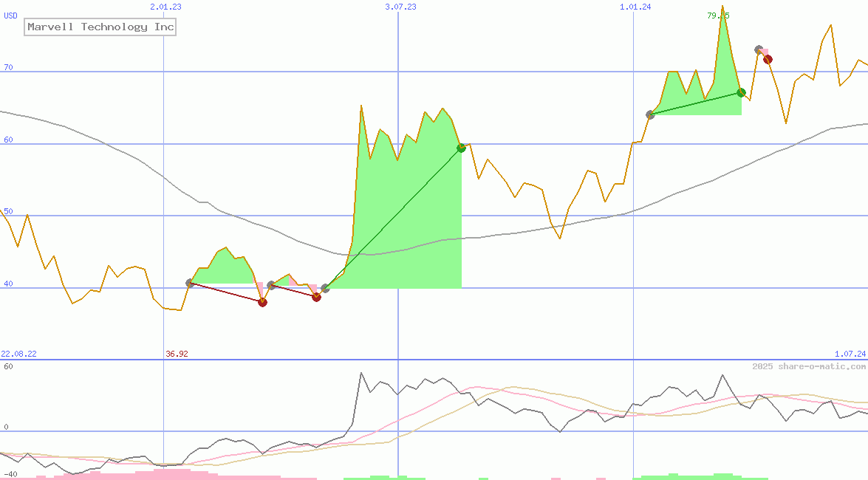
Task: Click the USD currency label
Action: click(x=10, y=16)
